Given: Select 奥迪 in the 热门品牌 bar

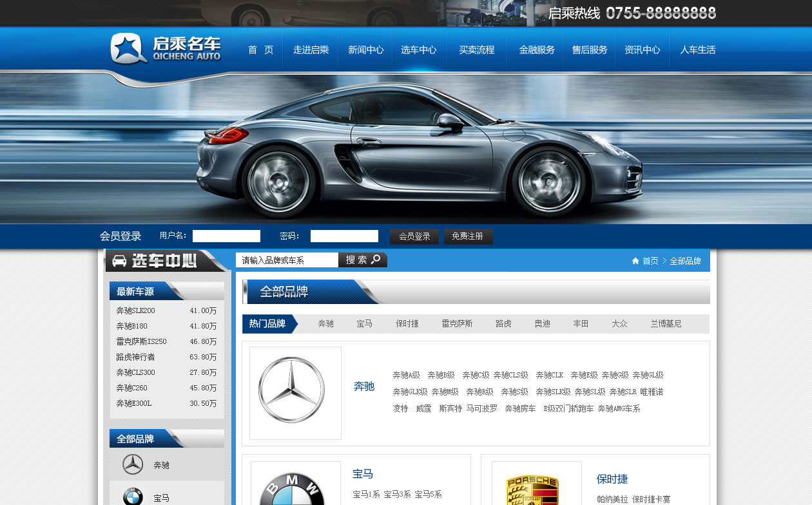Looking at the screenshot, I should point(542,323).
